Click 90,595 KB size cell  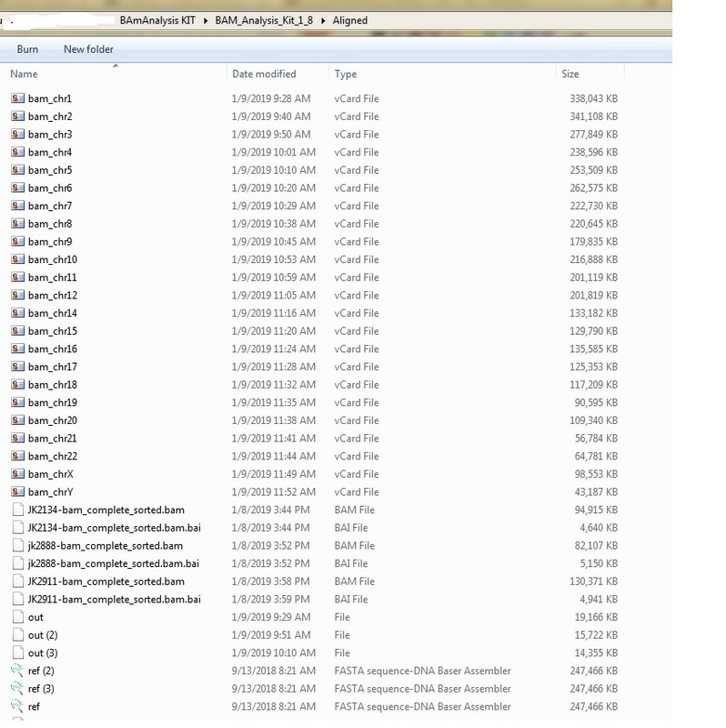coord(596,402)
